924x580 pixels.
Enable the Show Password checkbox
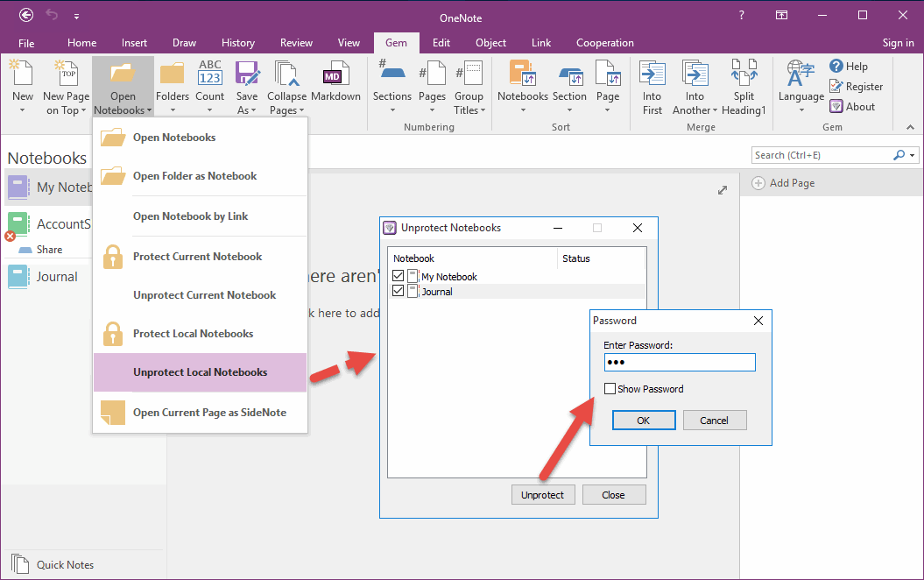(610, 389)
